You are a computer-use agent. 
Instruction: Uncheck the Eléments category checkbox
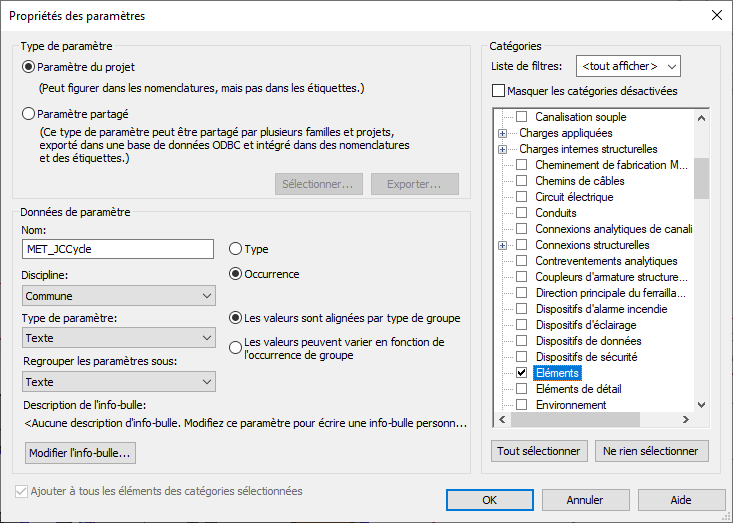[x=521, y=373]
